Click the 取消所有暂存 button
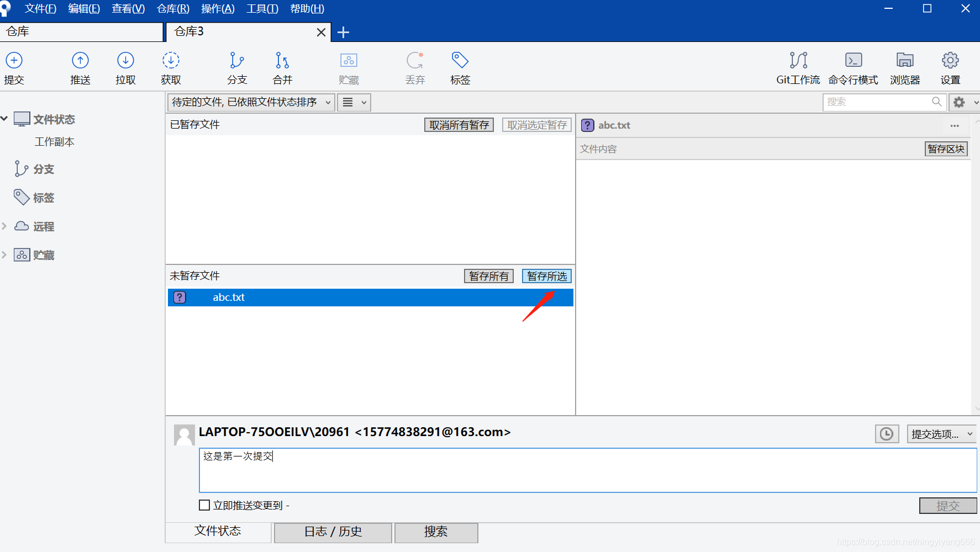The image size is (980, 552). point(459,125)
